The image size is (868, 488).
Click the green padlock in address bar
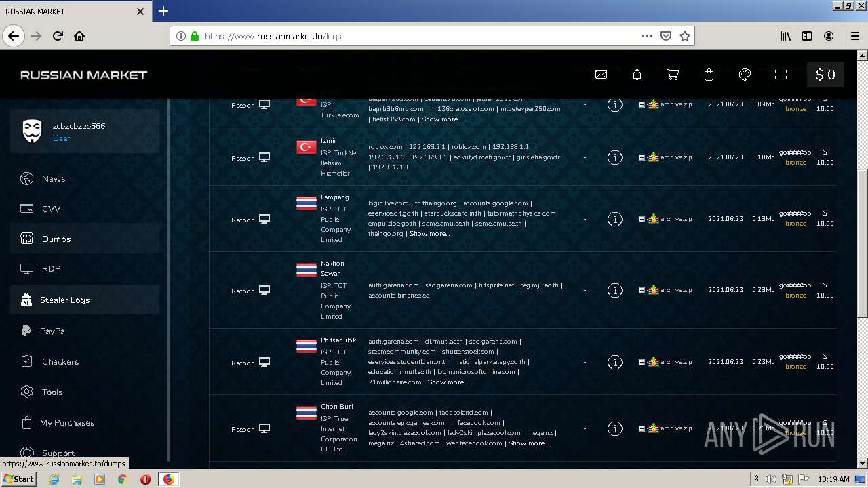[x=195, y=36]
